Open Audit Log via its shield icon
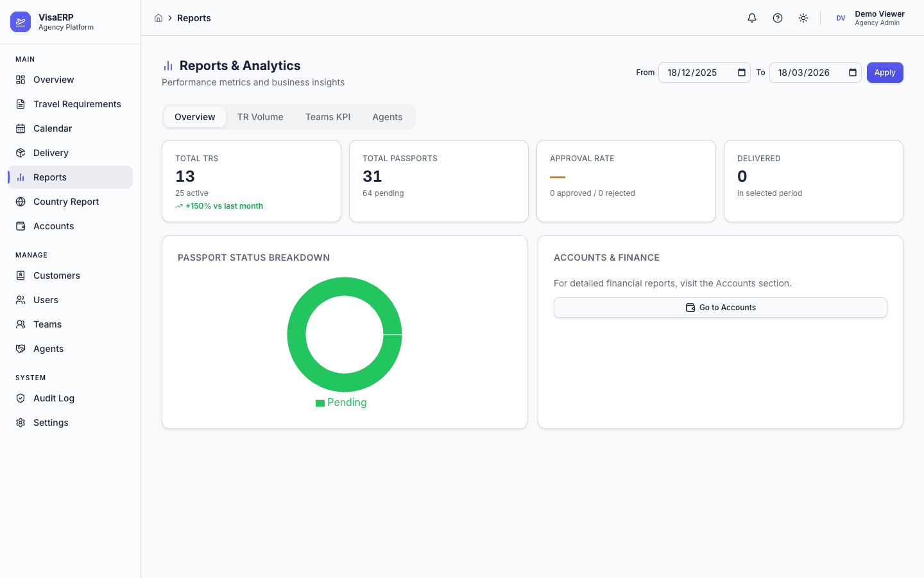The image size is (924, 578). (x=21, y=398)
